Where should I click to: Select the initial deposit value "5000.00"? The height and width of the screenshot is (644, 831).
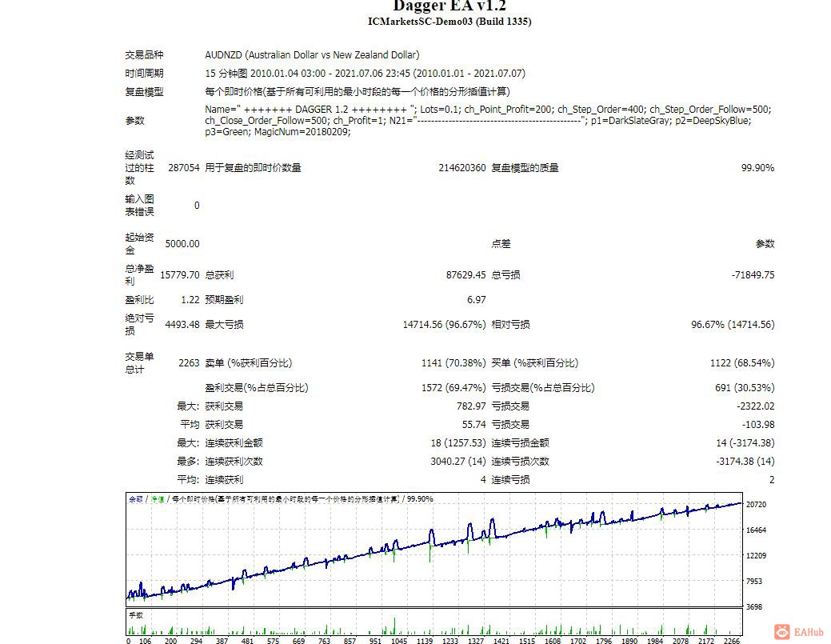tap(182, 243)
